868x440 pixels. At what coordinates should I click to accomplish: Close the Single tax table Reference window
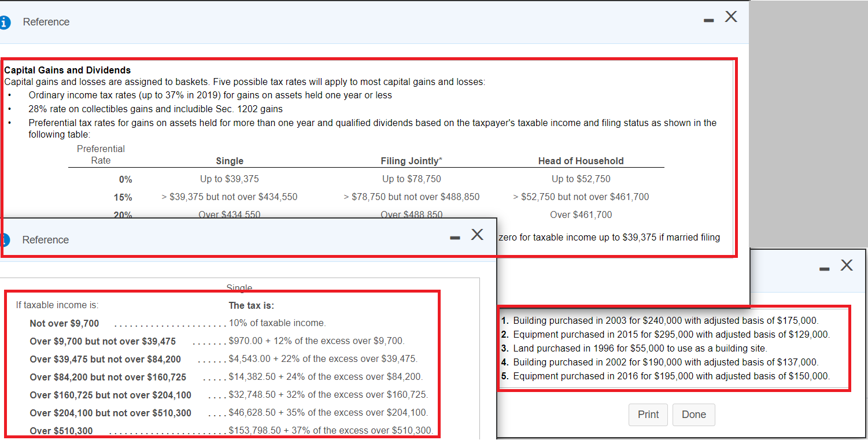coord(477,234)
